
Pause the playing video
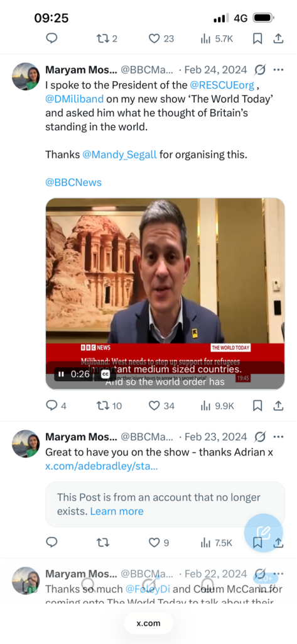pyautogui.click(x=61, y=374)
